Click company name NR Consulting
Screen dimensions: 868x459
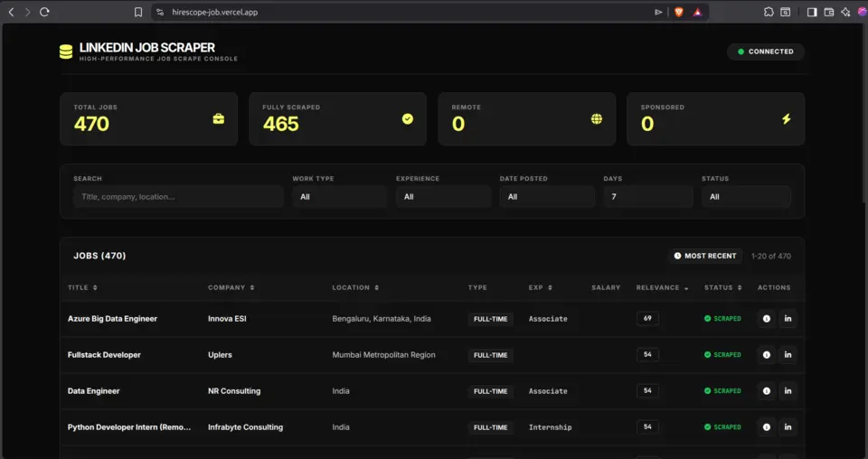(x=234, y=390)
